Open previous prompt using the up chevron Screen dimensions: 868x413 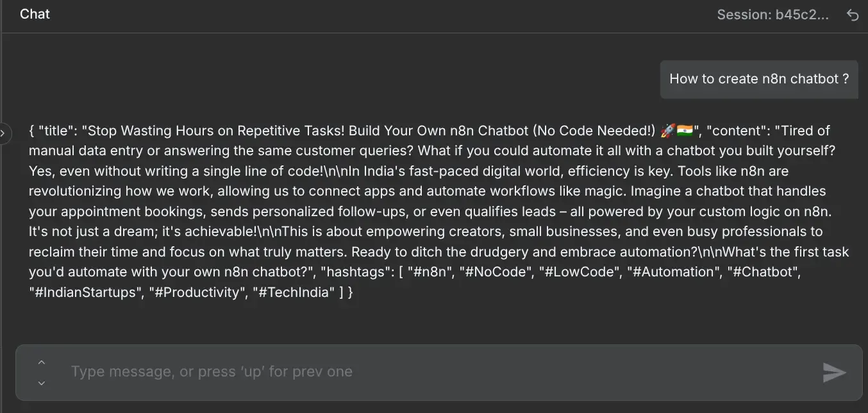click(x=41, y=362)
